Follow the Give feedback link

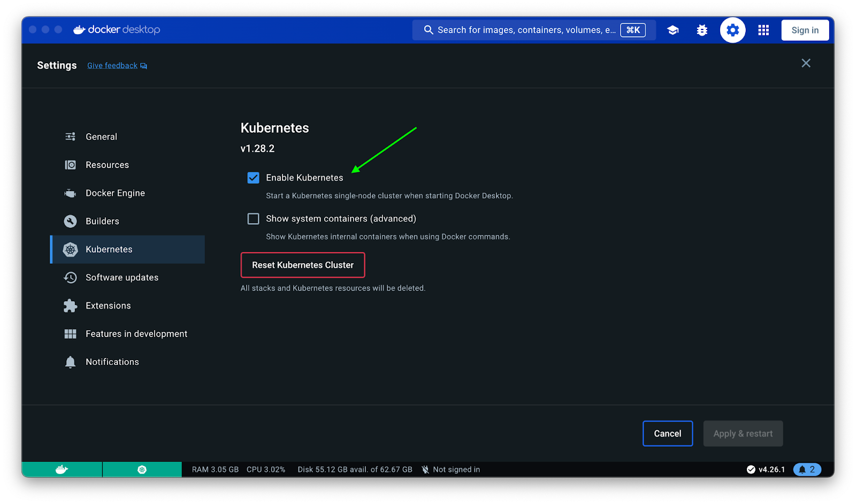(112, 66)
